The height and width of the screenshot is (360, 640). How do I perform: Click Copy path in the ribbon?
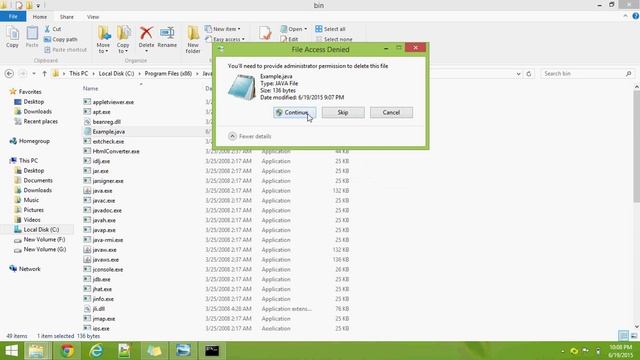click(x=60, y=39)
